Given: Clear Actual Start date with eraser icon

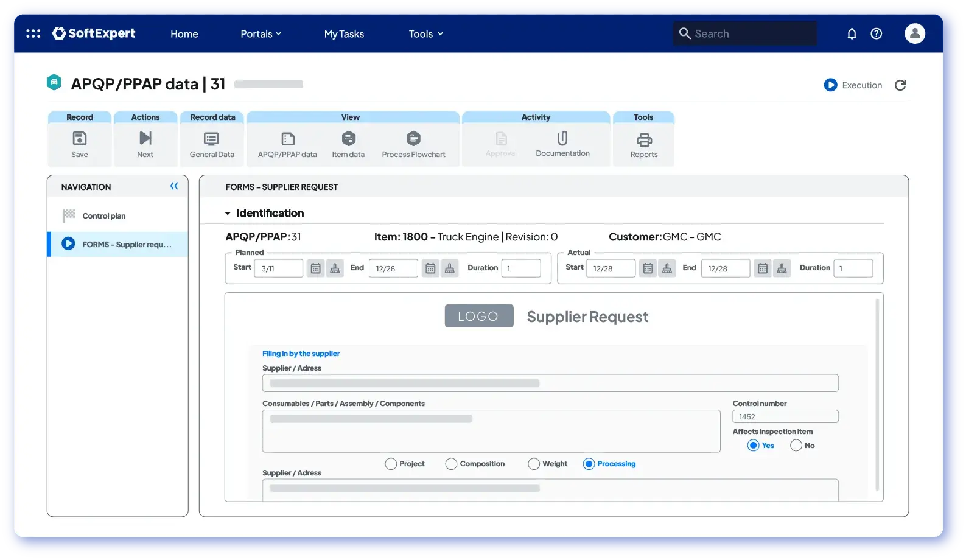Looking at the screenshot, I should pyautogui.click(x=667, y=268).
